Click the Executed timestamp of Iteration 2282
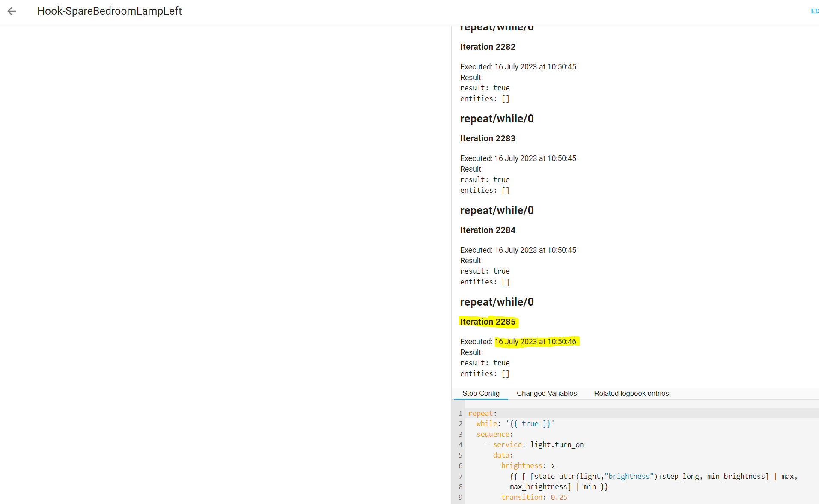819x504 pixels. click(518, 66)
